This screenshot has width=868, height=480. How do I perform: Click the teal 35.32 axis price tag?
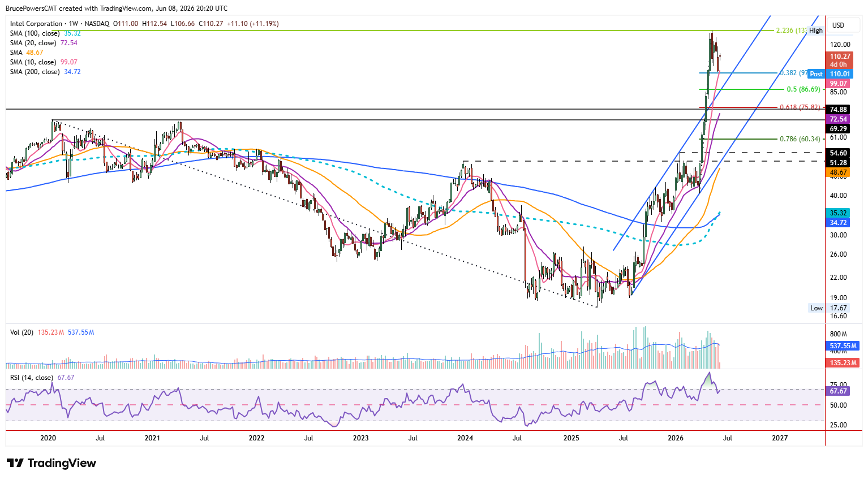pos(838,213)
